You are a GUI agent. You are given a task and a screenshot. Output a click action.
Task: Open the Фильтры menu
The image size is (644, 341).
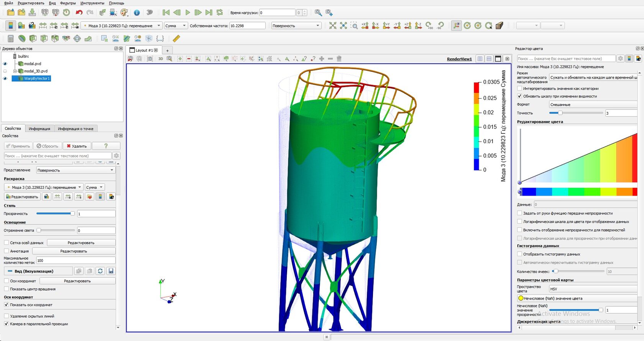68,3
